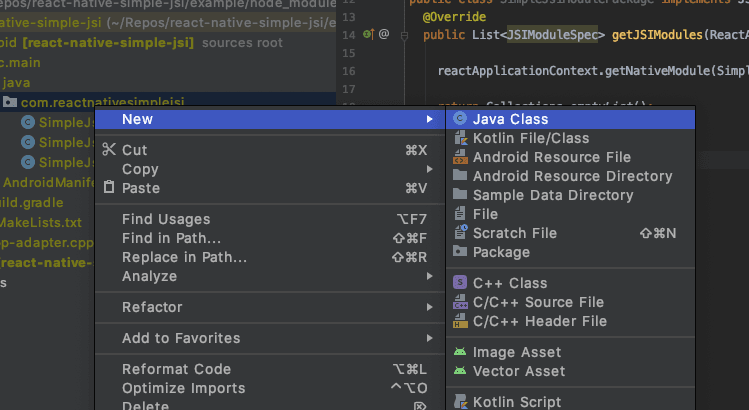Expand the Analyze submenu arrow

429,276
